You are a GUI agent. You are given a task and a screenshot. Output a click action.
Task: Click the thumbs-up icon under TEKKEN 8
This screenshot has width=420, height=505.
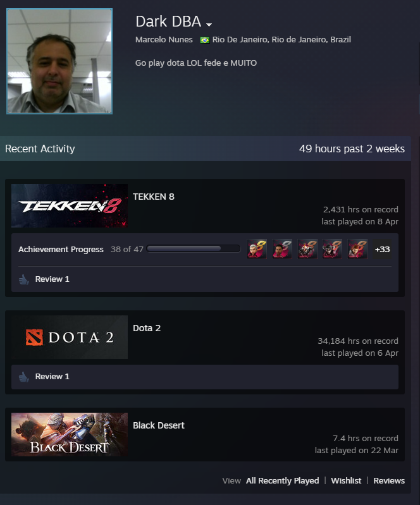(23, 279)
